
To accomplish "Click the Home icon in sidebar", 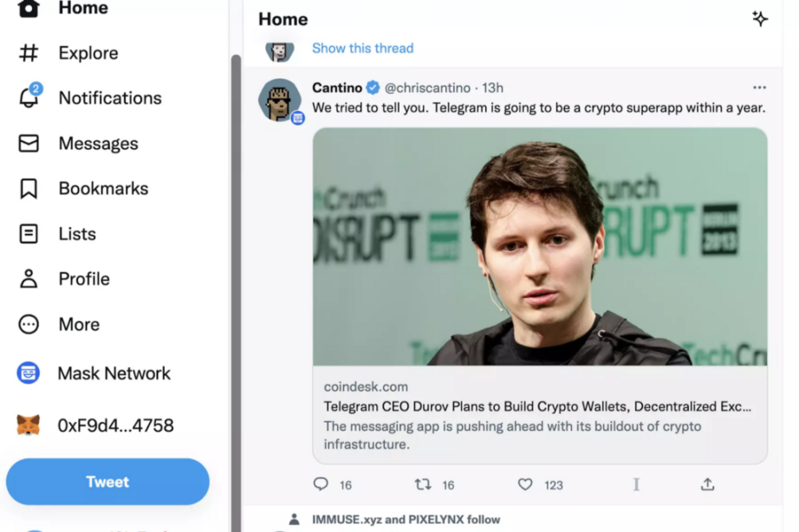I will 29,9.
